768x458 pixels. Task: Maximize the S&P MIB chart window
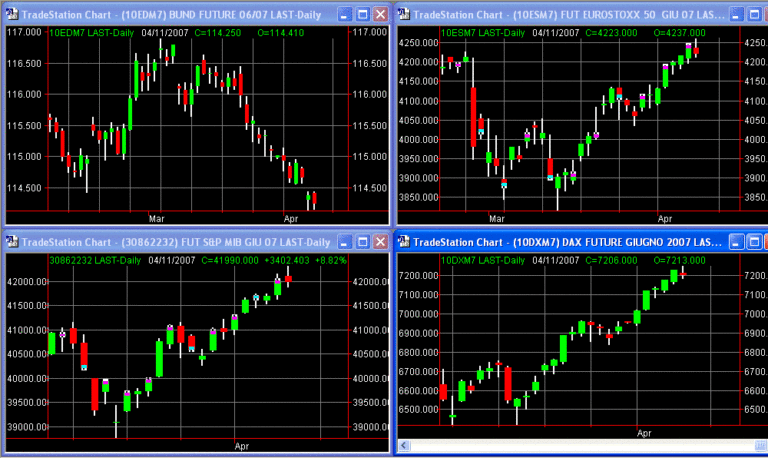point(361,242)
